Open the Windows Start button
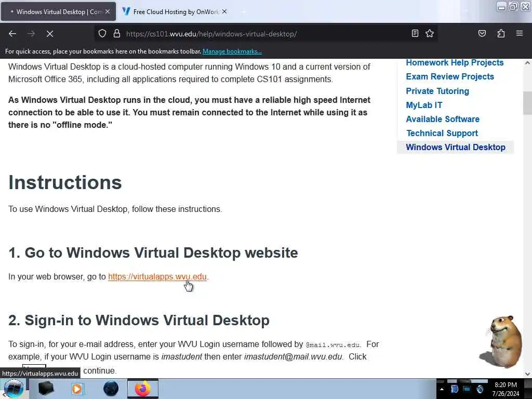This screenshot has height=399, width=532. (14, 389)
